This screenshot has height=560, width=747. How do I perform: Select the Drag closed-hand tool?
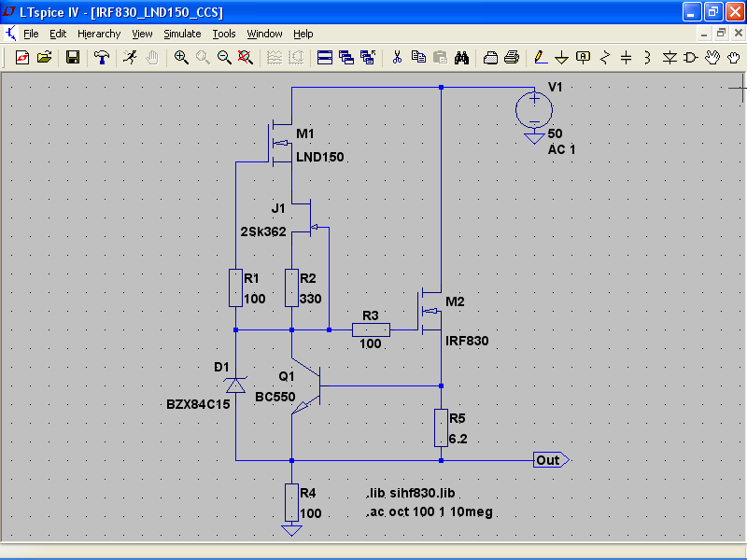pyautogui.click(x=734, y=58)
